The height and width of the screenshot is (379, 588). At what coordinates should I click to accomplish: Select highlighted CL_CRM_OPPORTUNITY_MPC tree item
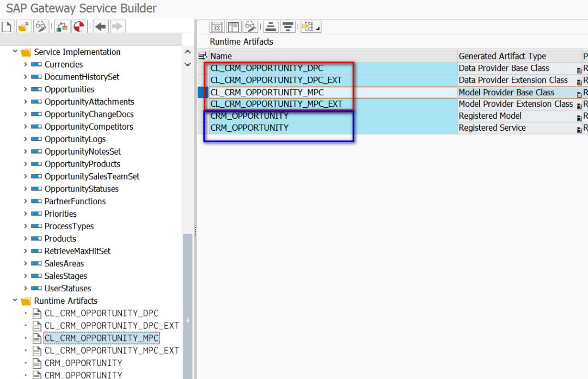(x=102, y=338)
